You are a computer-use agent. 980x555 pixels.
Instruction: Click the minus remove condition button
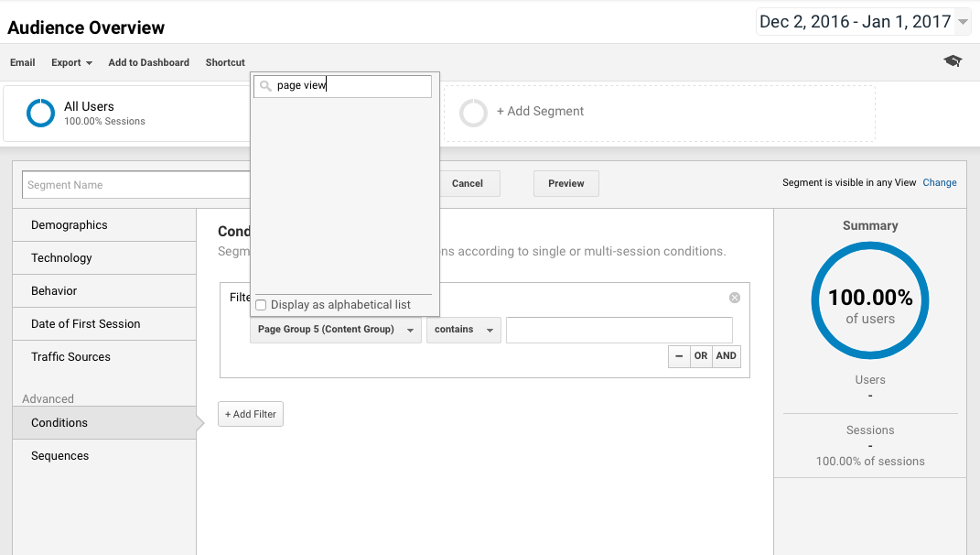tap(679, 356)
